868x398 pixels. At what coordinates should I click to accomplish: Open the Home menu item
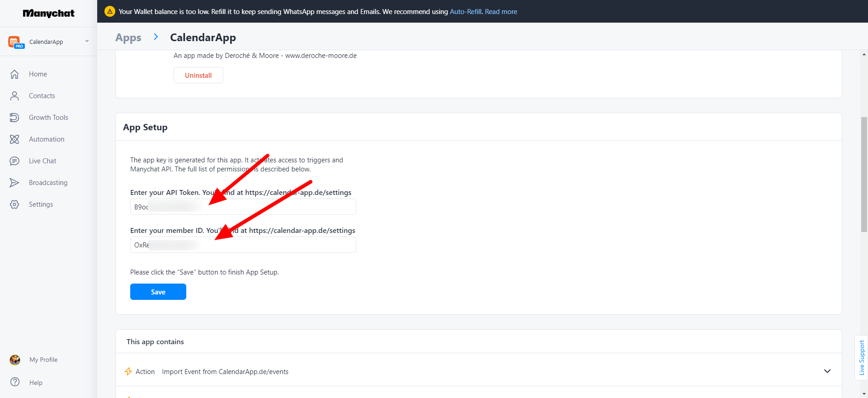point(38,74)
